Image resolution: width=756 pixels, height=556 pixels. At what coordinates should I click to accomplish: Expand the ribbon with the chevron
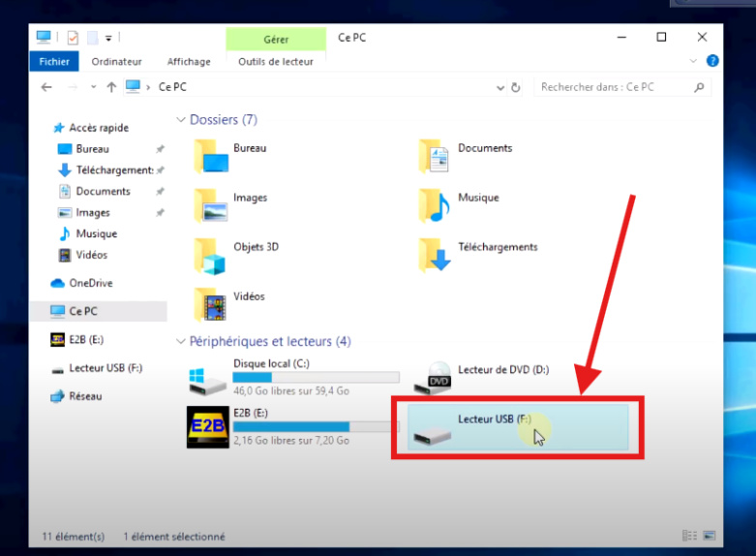pos(693,61)
